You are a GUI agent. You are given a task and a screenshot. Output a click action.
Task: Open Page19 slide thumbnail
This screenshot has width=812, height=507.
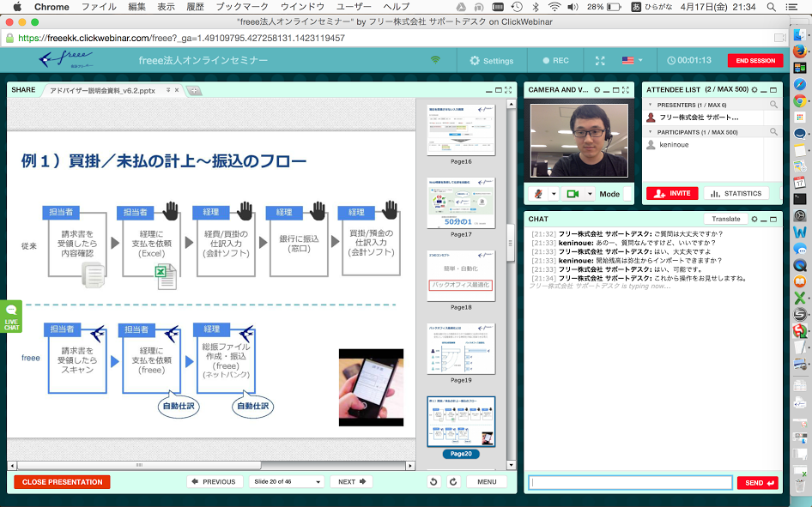(x=461, y=348)
